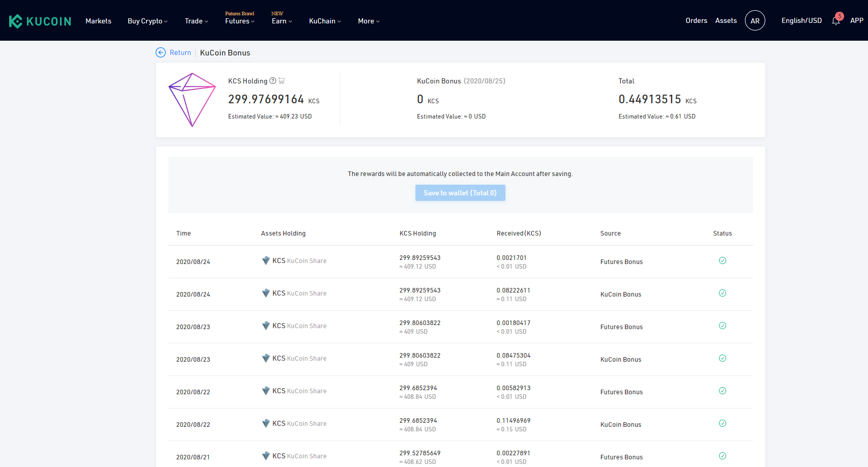Click the Source column header
868x467 pixels.
click(610, 233)
